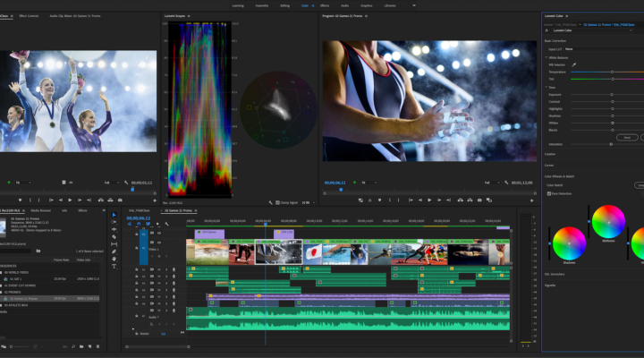
Task: Open Source monitor Fit zoom dropdown
Action: pos(23,183)
